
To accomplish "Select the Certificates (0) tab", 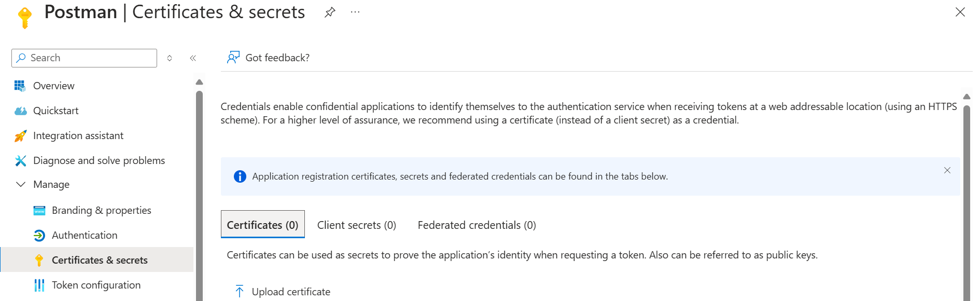I will coord(263,224).
